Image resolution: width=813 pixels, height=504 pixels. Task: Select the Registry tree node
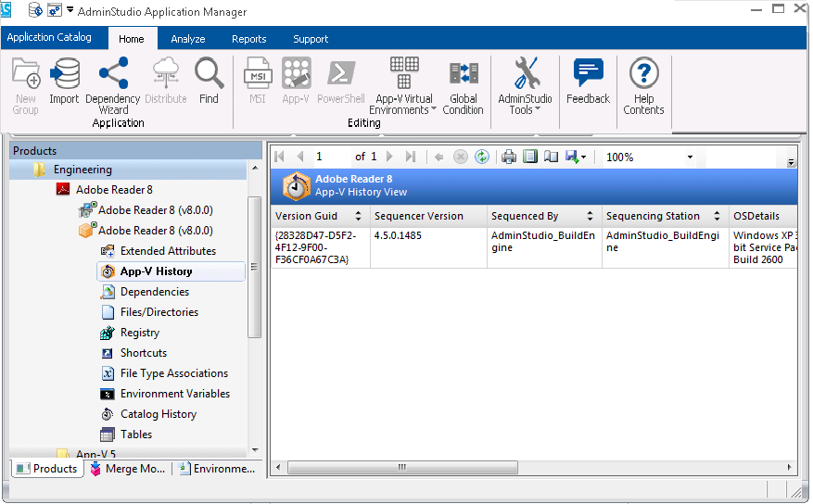coord(140,333)
